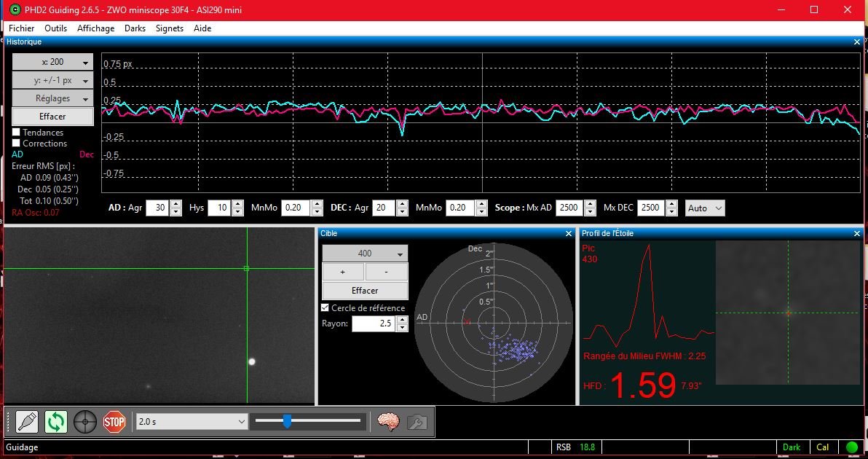
Task: Expand the Réglages dropdown
Action: (x=53, y=98)
